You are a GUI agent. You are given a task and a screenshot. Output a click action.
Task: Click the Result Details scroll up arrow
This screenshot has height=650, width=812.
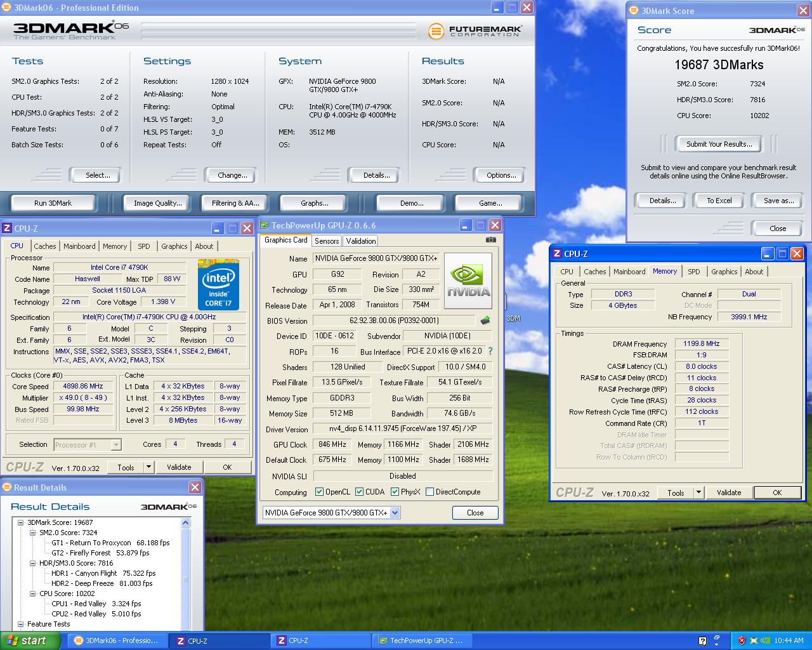186,523
